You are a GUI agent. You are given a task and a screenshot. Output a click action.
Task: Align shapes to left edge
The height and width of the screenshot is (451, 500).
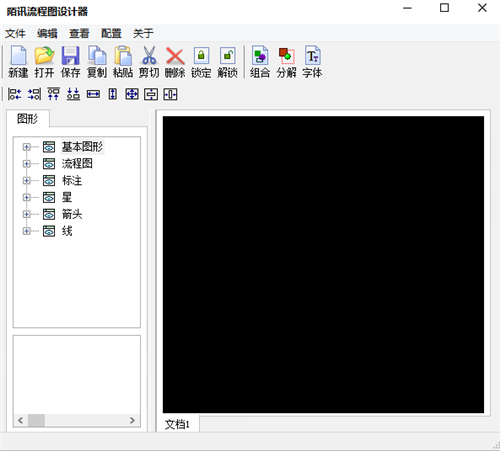(15, 94)
